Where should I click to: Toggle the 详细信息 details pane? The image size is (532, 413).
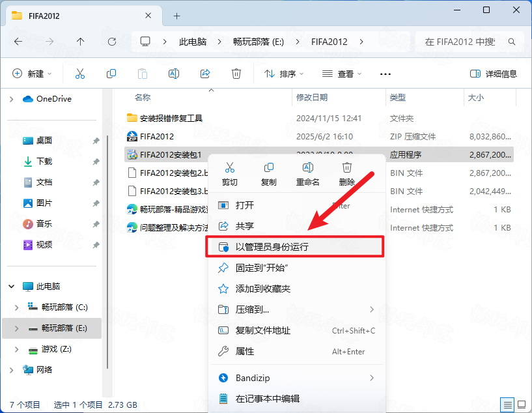[x=494, y=74]
